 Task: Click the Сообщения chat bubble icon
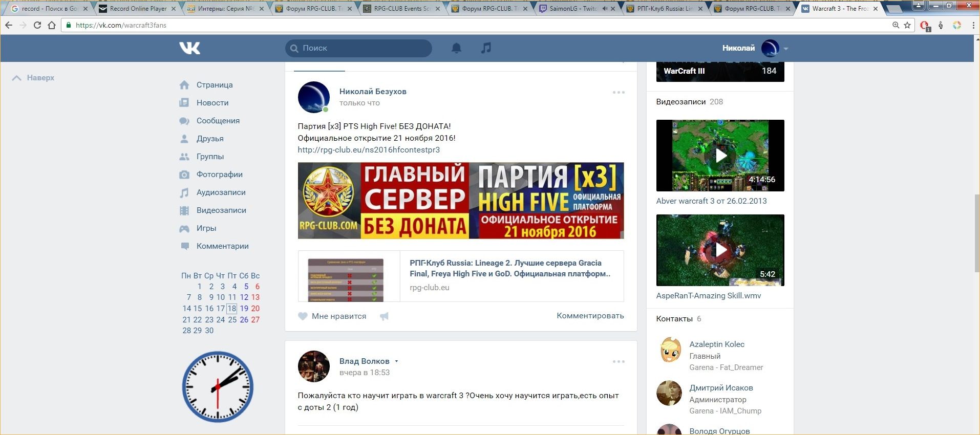pyautogui.click(x=184, y=121)
